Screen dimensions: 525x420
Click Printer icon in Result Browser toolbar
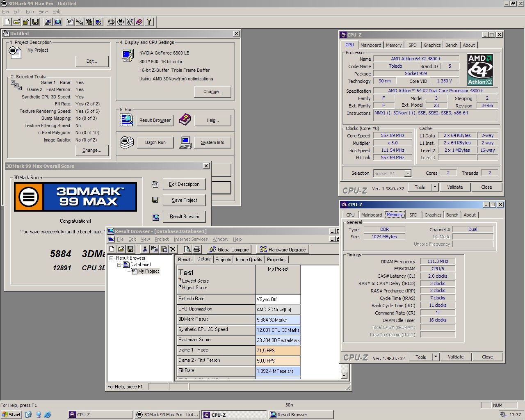[x=196, y=249]
